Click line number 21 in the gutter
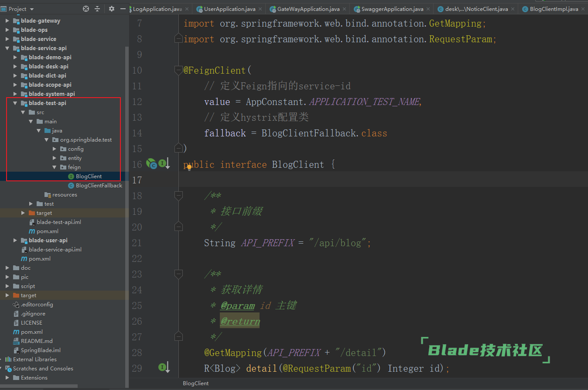 coord(137,243)
